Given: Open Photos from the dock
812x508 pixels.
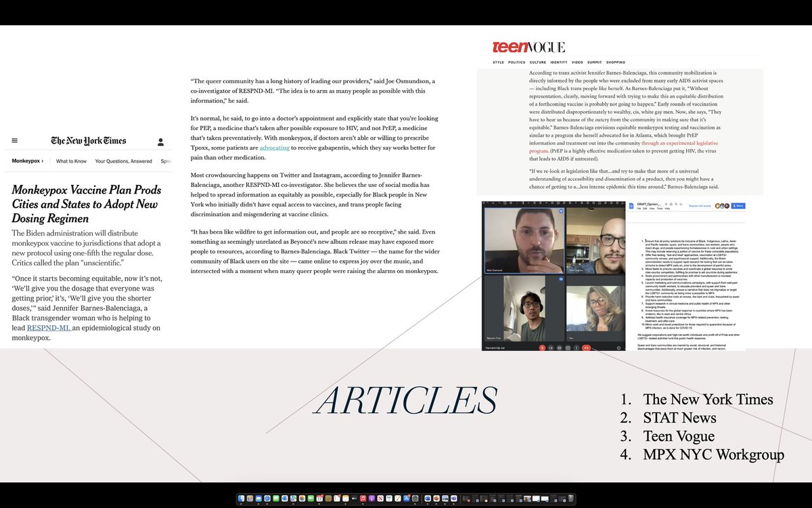Looking at the screenshot, I should (x=302, y=499).
